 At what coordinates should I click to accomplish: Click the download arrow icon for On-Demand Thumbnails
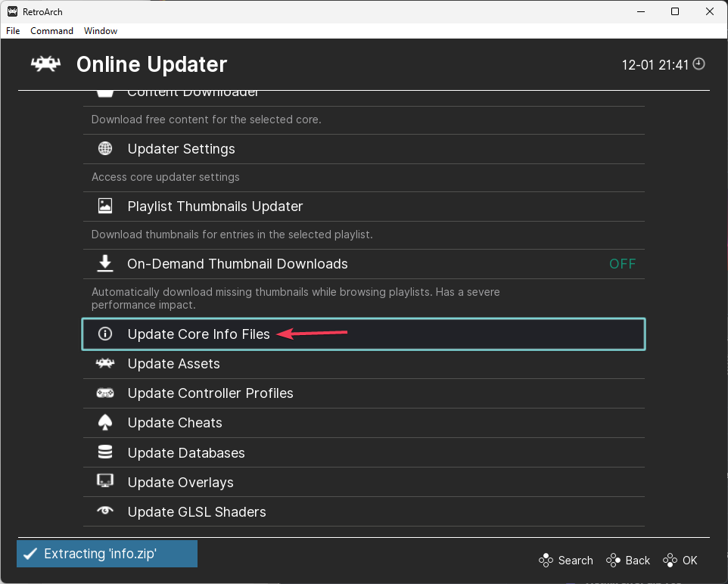105,263
